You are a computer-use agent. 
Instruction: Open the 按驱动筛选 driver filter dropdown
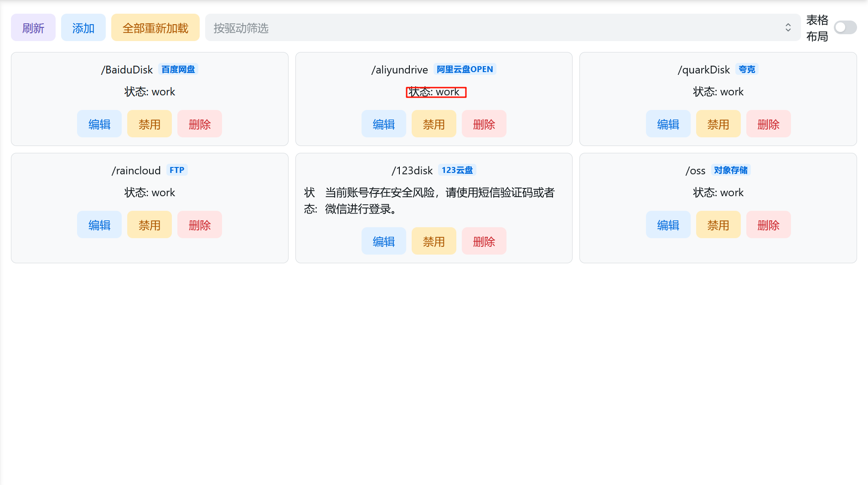click(x=502, y=28)
